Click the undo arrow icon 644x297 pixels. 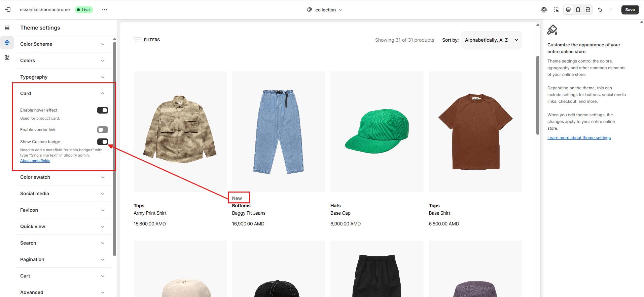click(600, 10)
